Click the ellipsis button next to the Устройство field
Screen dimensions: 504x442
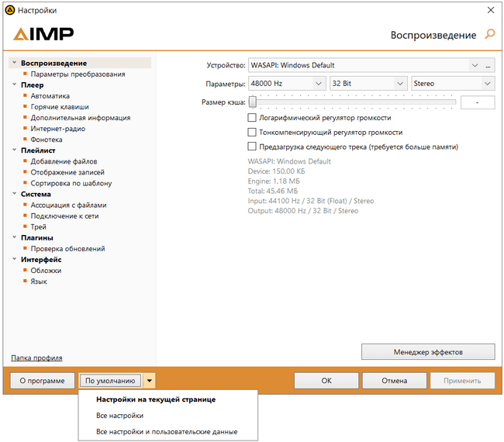pyautogui.click(x=488, y=65)
